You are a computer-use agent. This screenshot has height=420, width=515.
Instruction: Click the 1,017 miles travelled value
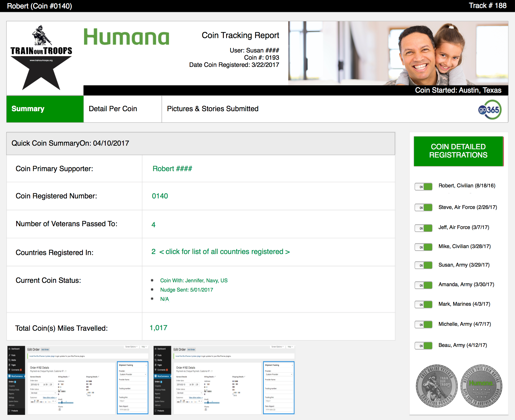[x=158, y=328]
